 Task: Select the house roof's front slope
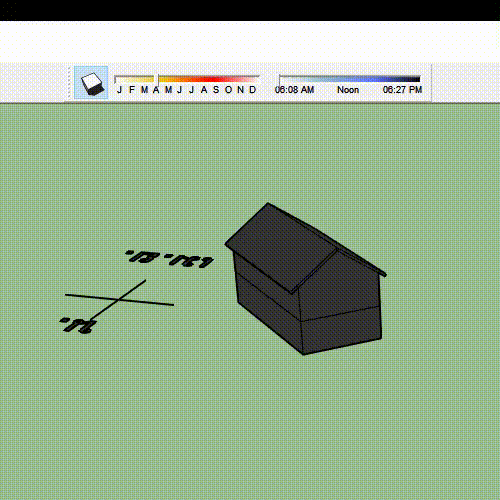282,247
